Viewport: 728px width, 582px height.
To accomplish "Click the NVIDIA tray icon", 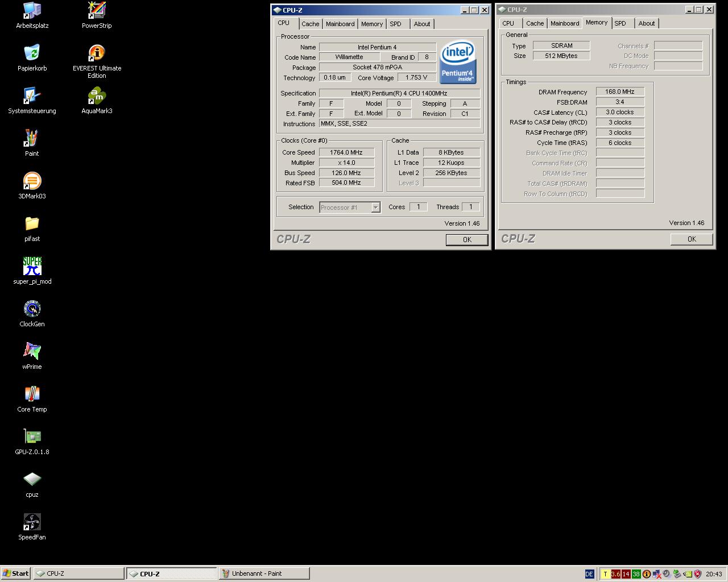I will [x=688, y=574].
